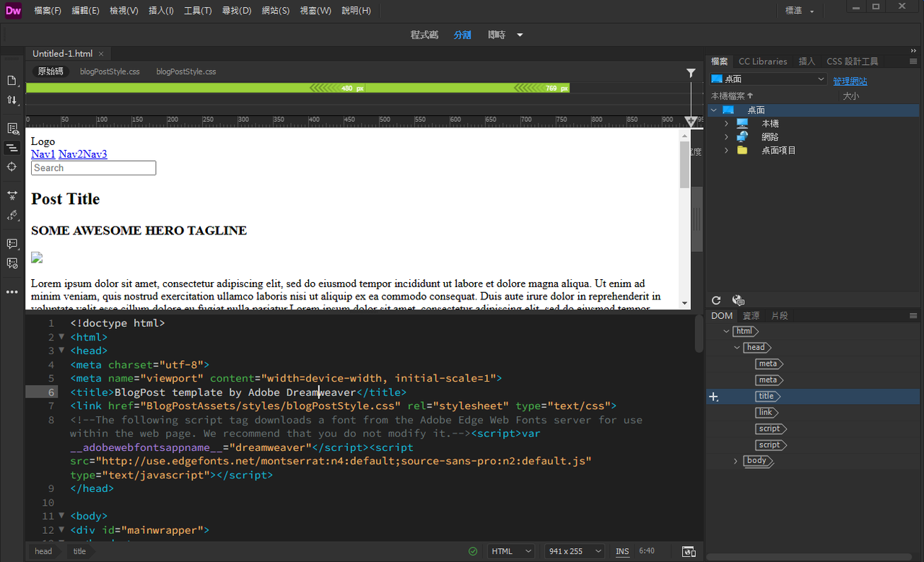The height and width of the screenshot is (562, 924).
Task: Open the 說明(H) menu
Action: 356,11
